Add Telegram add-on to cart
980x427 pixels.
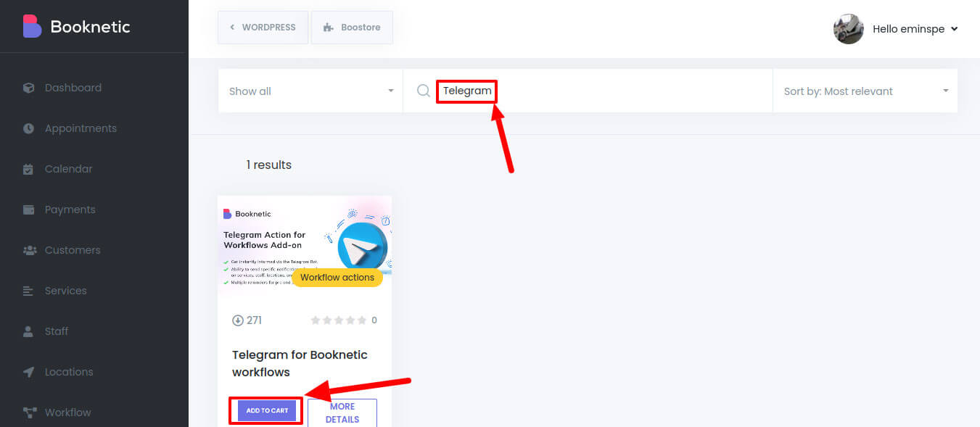pos(267,410)
